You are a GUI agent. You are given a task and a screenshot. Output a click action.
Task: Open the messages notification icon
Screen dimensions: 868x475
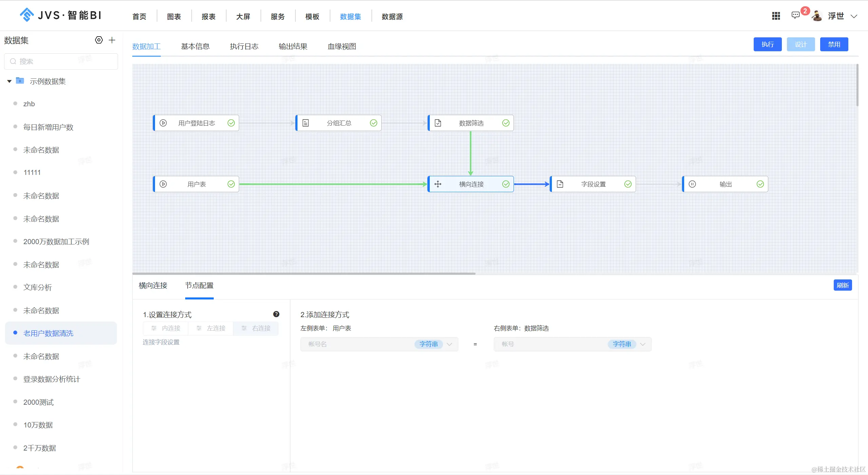click(x=795, y=15)
